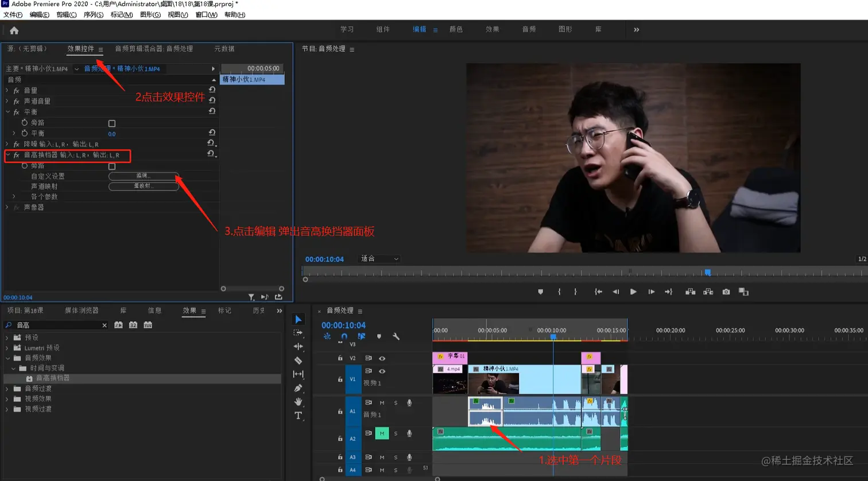
Task: Enable voice-over record on A1
Action: [409, 403]
